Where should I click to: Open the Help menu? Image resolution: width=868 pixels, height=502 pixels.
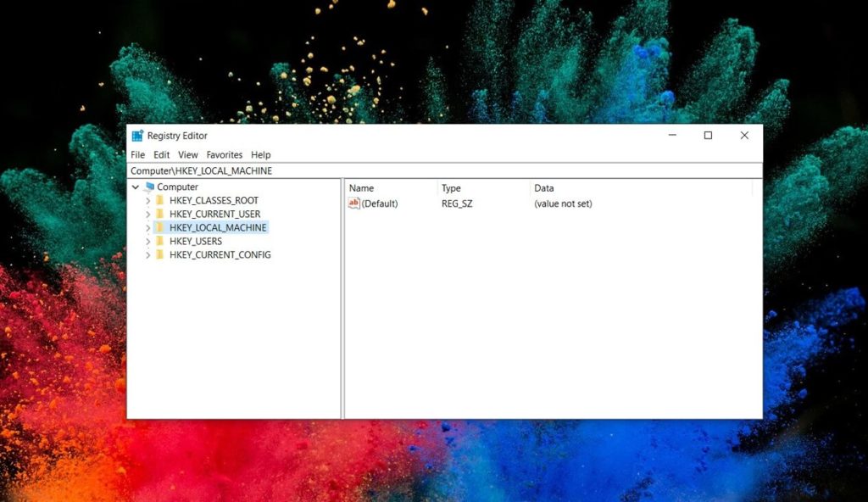[261, 154]
